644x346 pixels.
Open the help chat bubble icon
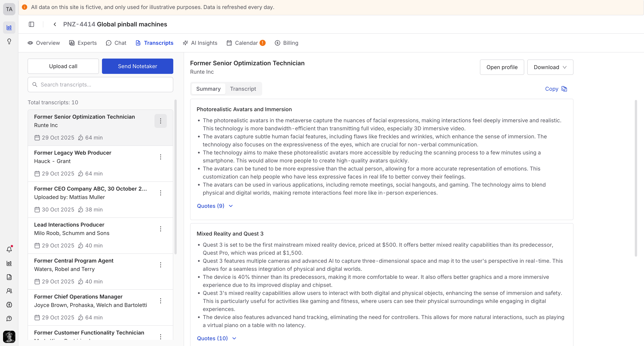(9, 319)
